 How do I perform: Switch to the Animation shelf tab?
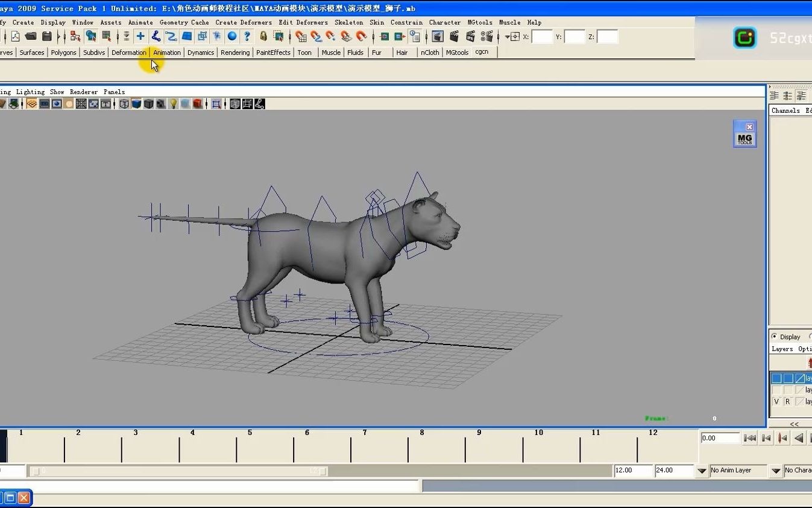(166, 52)
